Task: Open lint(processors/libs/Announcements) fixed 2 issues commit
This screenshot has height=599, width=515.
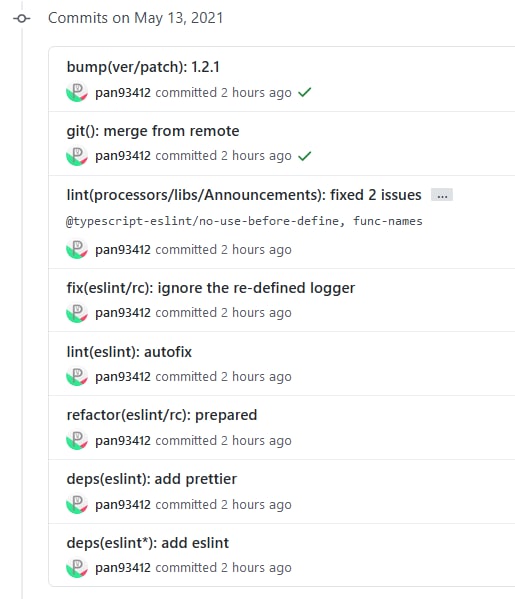Action: point(244,195)
